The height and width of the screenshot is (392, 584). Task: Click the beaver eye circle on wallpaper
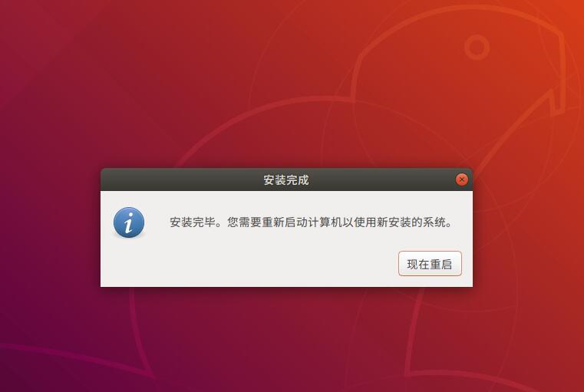[477, 48]
